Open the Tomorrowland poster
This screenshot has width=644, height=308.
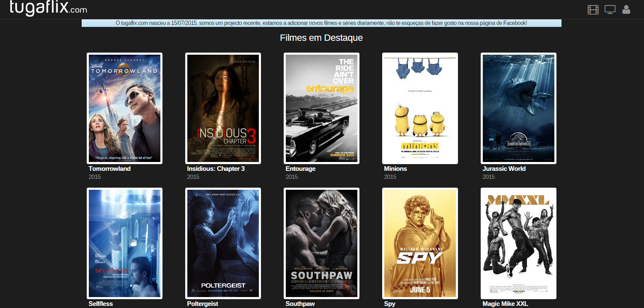click(125, 108)
